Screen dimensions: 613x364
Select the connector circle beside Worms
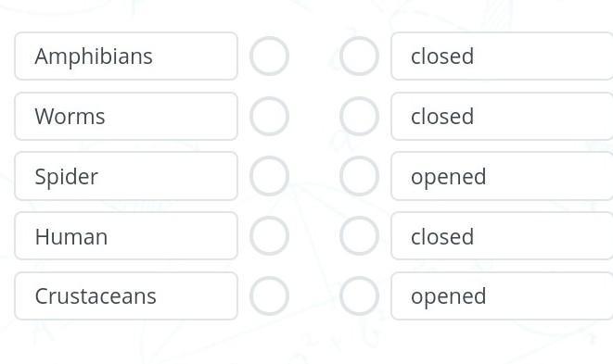269,116
